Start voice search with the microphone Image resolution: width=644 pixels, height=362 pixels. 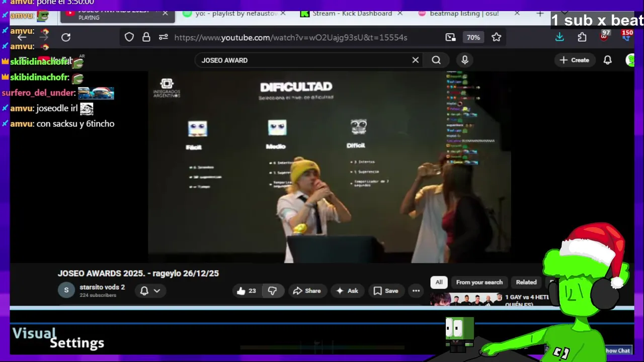pyautogui.click(x=465, y=60)
